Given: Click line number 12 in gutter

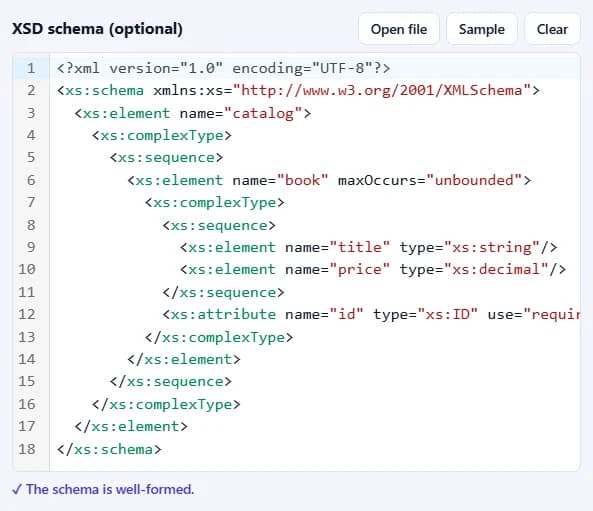Looking at the screenshot, I should (26, 314).
